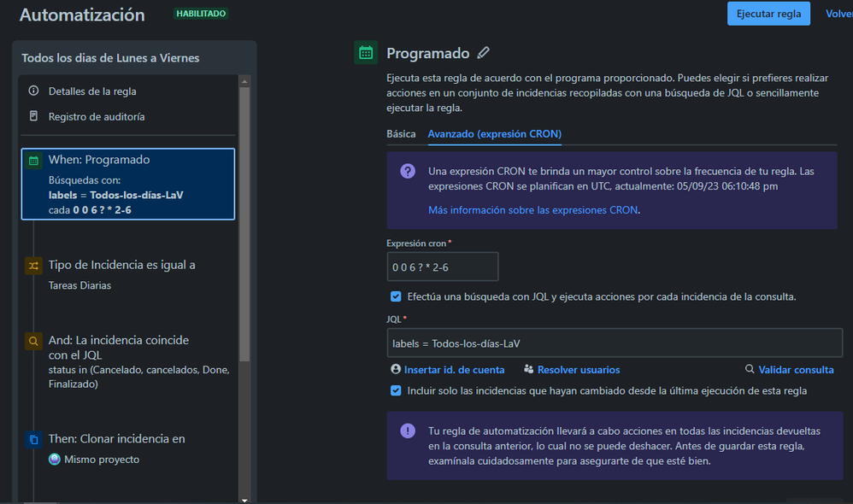853x504 pixels.
Task: Open Detalles de la regla
Action: [x=92, y=91]
